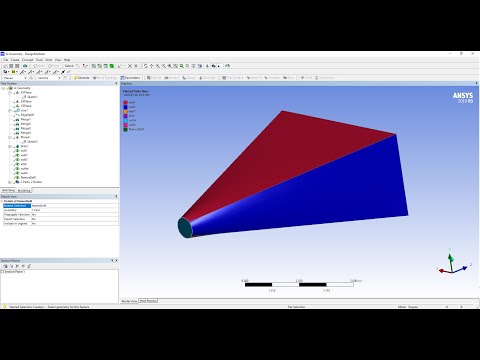Close the Section Planes panel

116,260
